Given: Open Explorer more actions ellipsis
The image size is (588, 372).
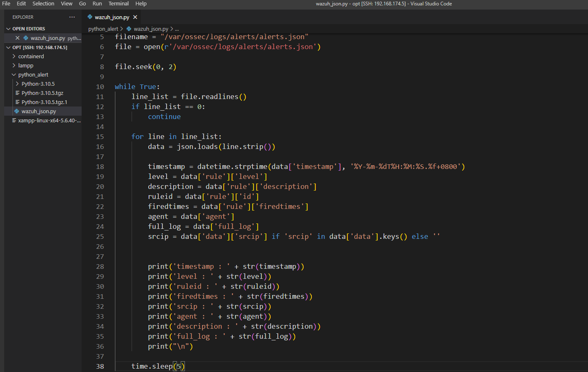Looking at the screenshot, I should [72, 17].
